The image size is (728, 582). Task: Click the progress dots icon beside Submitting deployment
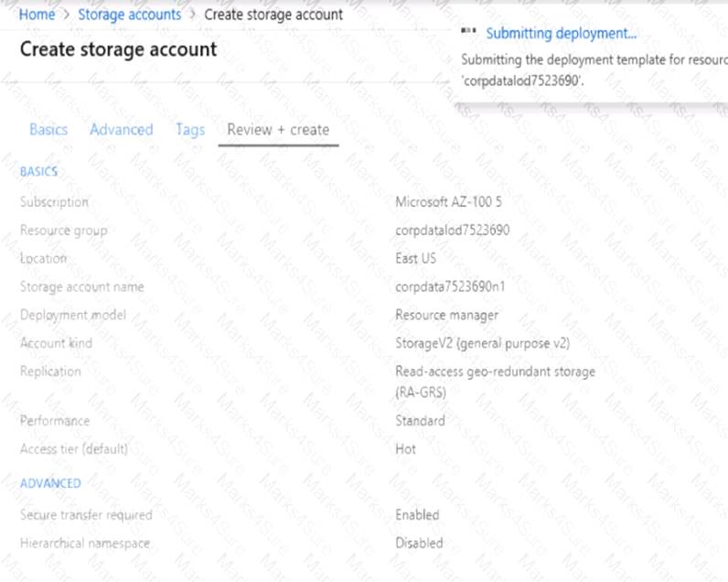point(470,31)
